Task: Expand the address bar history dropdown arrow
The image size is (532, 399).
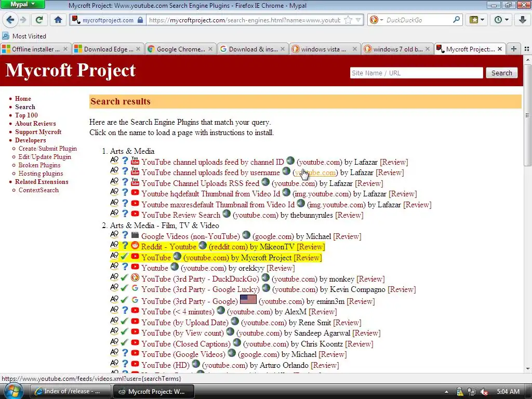Action: click(x=358, y=20)
